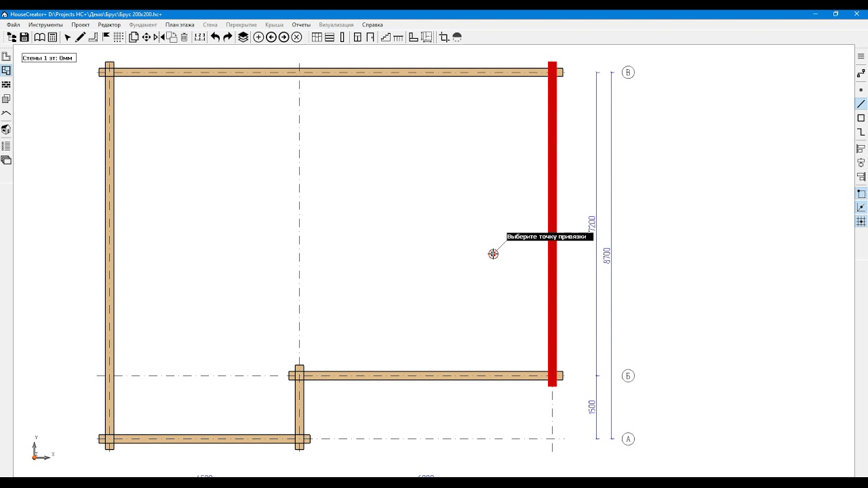The height and width of the screenshot is (488, 868).
Task: Select the pencil draw tool
Action: [80, 37]
